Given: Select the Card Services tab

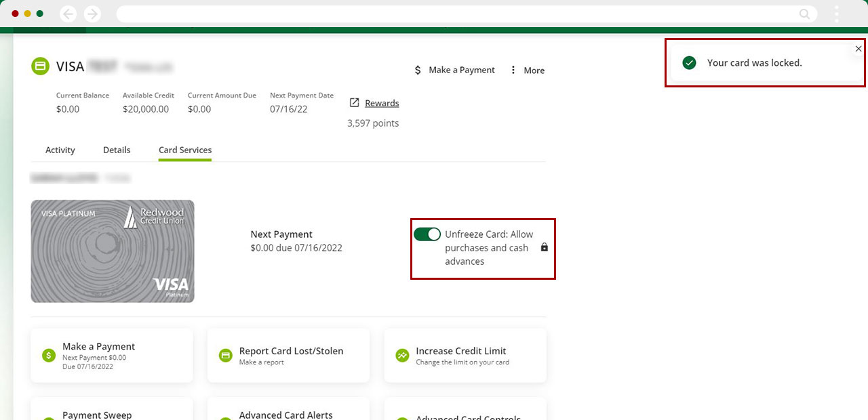Looking at the screenshot, I should pyautogui.click(x=185, y=150).
